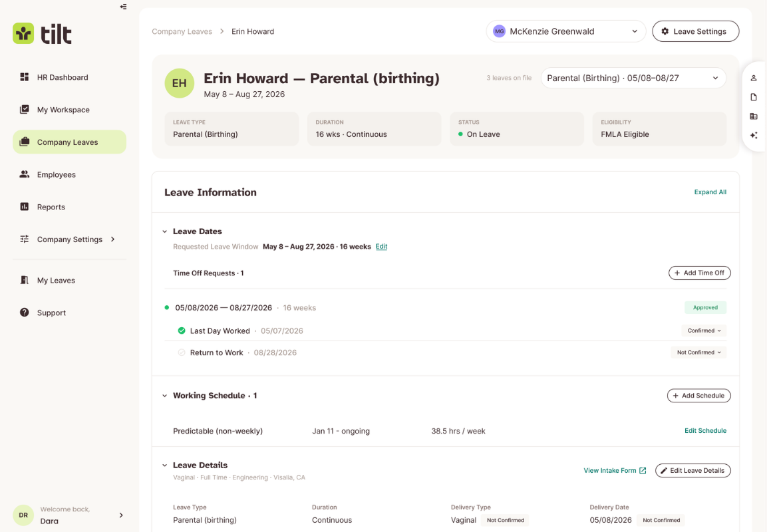Click the tilt logo
Screen dimensions: 767x532
coord(42,34)
